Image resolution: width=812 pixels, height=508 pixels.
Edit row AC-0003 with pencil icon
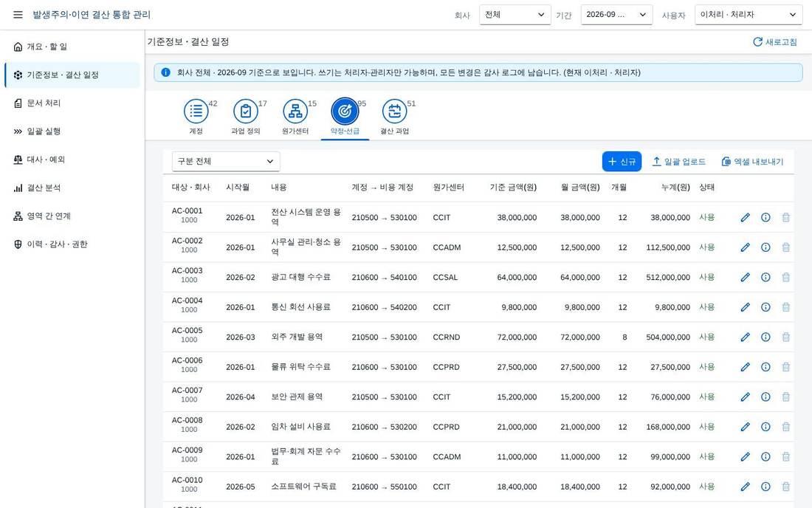pos(746,277)
